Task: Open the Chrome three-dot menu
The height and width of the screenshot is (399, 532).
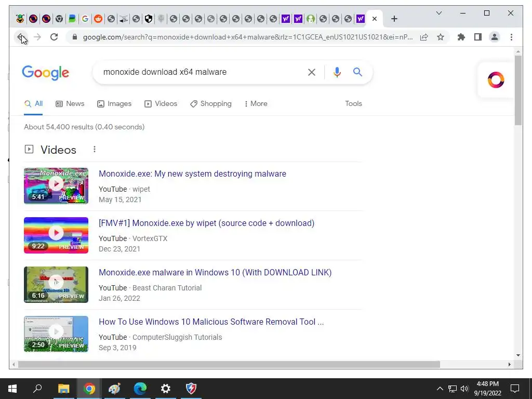Action: (511, 37)
